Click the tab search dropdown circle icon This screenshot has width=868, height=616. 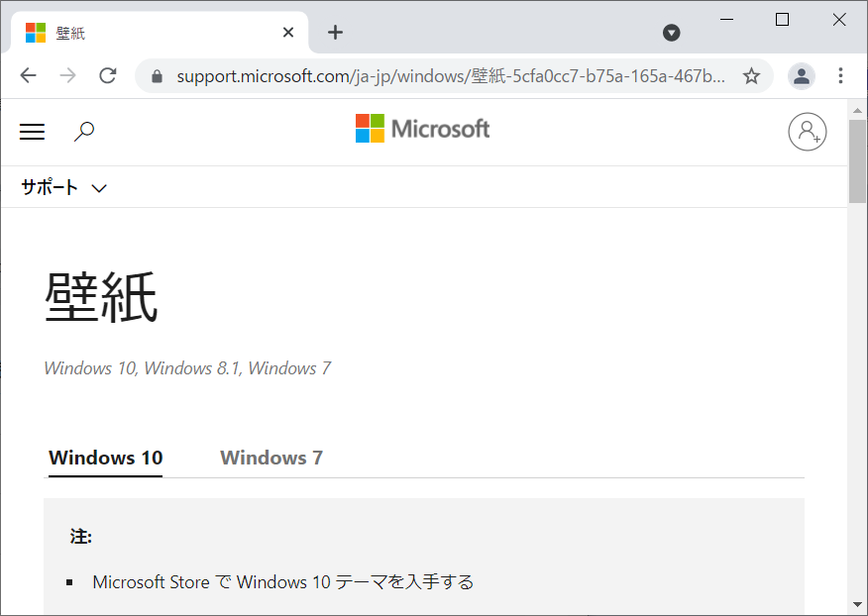tap(671, 33)
